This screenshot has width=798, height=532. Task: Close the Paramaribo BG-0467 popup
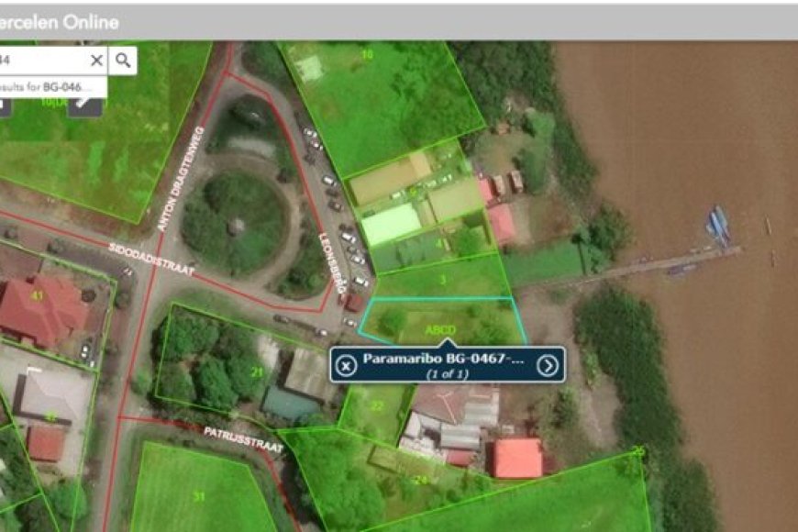346,366
